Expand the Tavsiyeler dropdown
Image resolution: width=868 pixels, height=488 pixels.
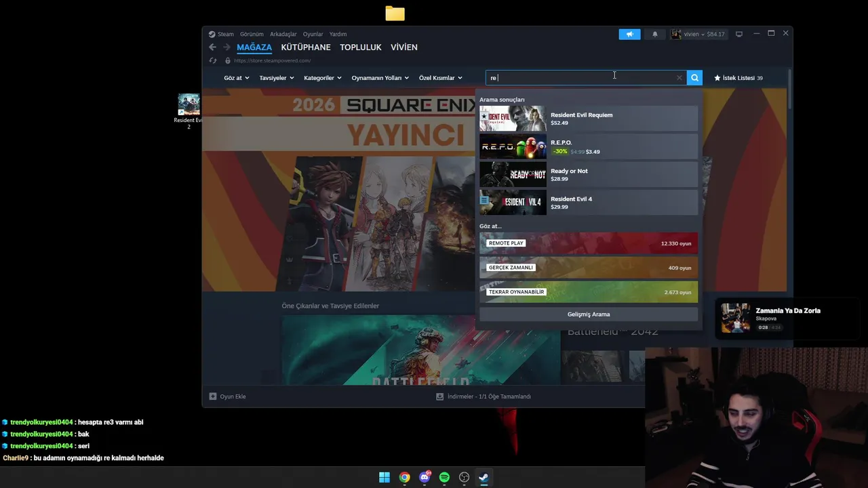(x=276, y=78)
